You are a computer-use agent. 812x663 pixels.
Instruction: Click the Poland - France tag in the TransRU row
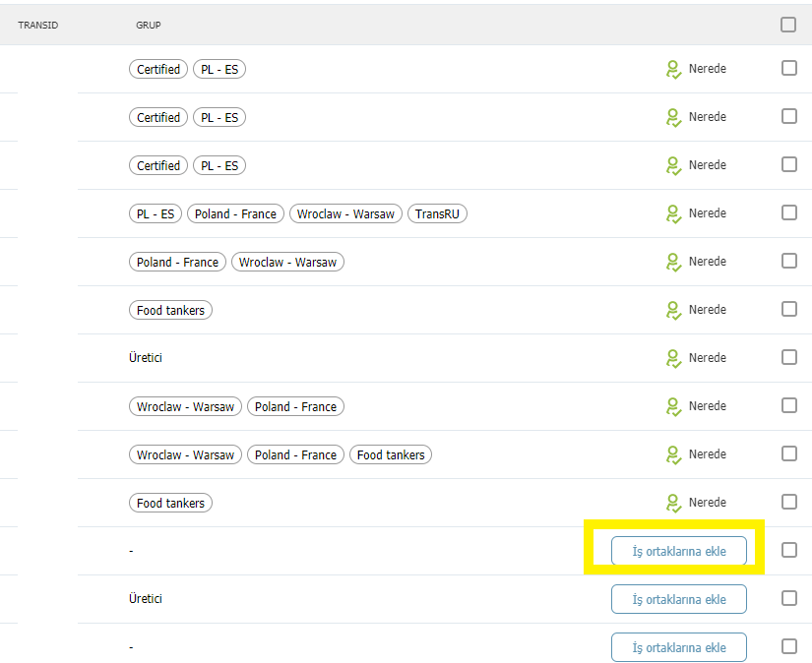click(235, 213)
